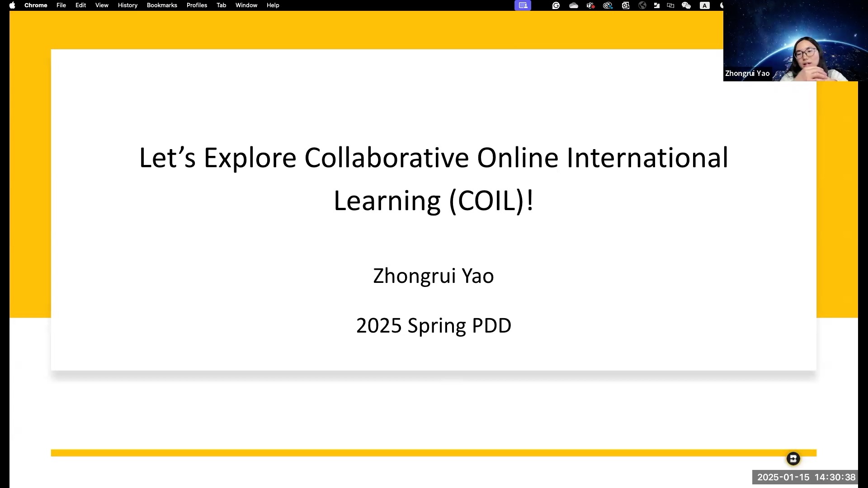This screenshot has height=488, width=868.
Task: Click the slide title 'Let's Explore Collaborative Online International'
Action: (x=434, y=158)
